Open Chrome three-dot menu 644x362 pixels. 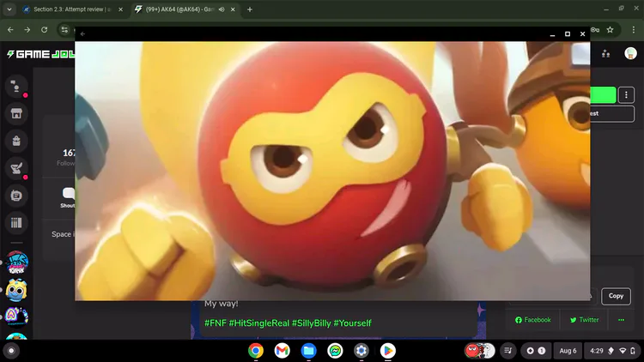point(634,29)
